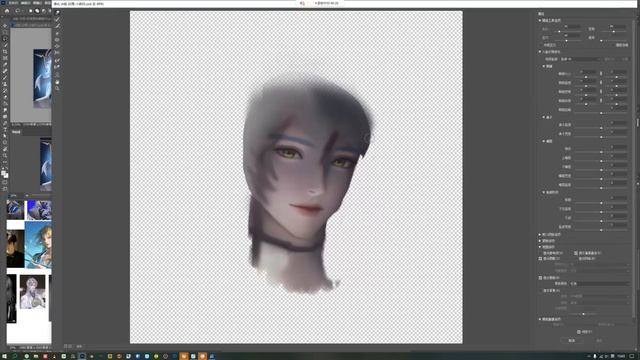
Task: Select the Liquify Zoom tool
Action: (x=57, y=89)
